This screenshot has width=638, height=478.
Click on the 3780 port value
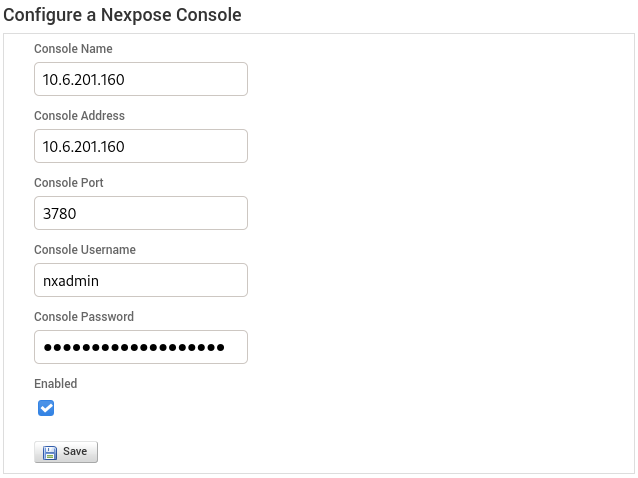(60, 214)
